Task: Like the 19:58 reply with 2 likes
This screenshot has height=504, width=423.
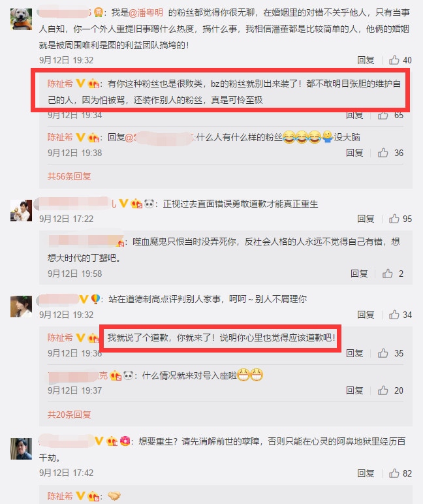Action: [x=387, y=274]
